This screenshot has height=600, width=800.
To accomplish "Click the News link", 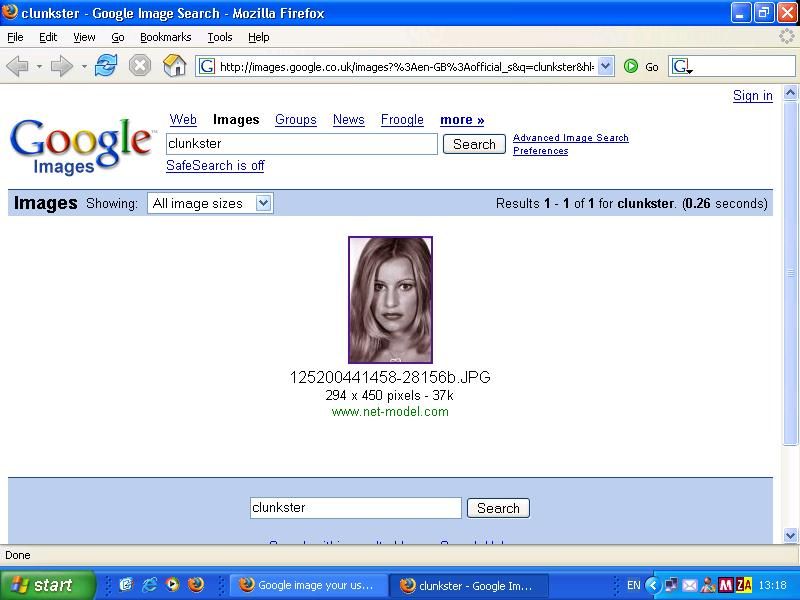I will (348, 119).
